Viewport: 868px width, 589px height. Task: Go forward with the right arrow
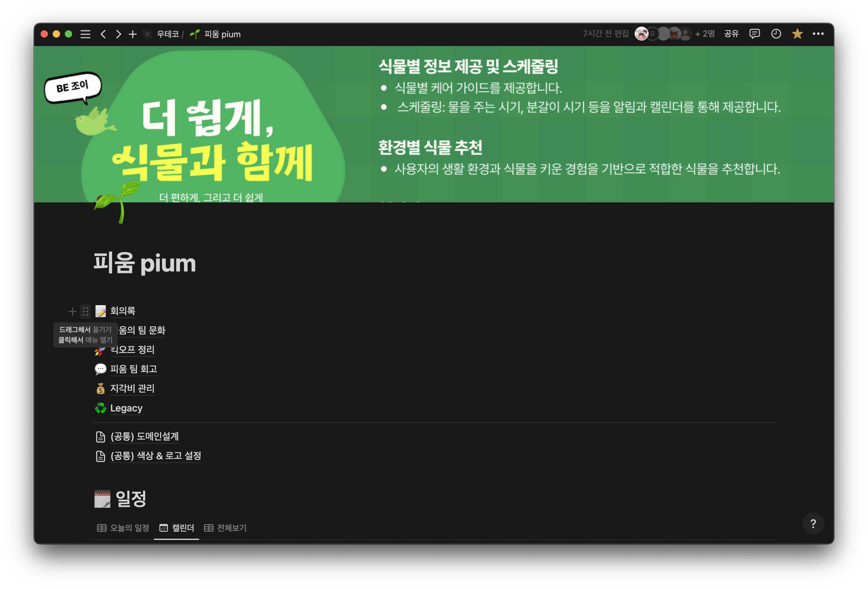tap(119, 34)
